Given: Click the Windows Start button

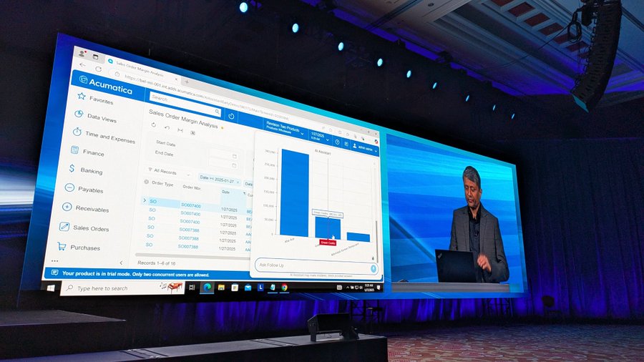Looking at the screenshot, I should click(51, 287).
